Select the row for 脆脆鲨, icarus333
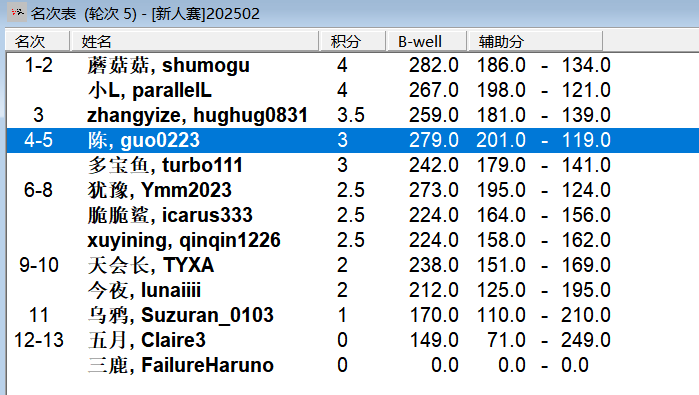Image resolution: width=699 pixels, height=395 pixels. pyautogui.click(x=353, y=215)
